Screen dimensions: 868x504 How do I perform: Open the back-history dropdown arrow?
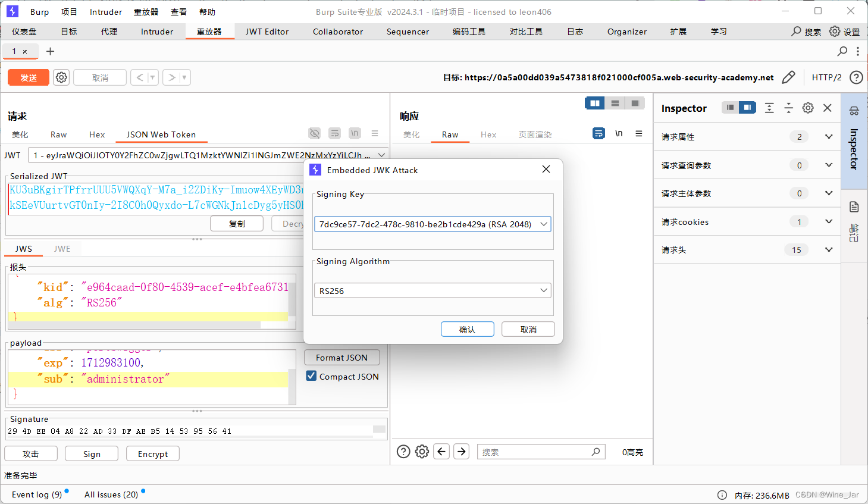(x=152, y=77)
